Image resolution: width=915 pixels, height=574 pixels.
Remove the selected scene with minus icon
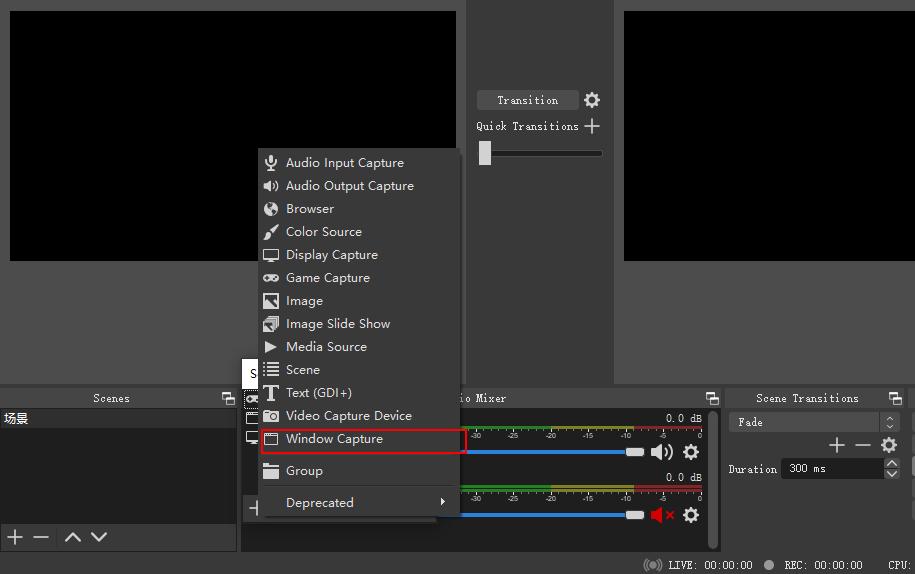coord(41,537)
